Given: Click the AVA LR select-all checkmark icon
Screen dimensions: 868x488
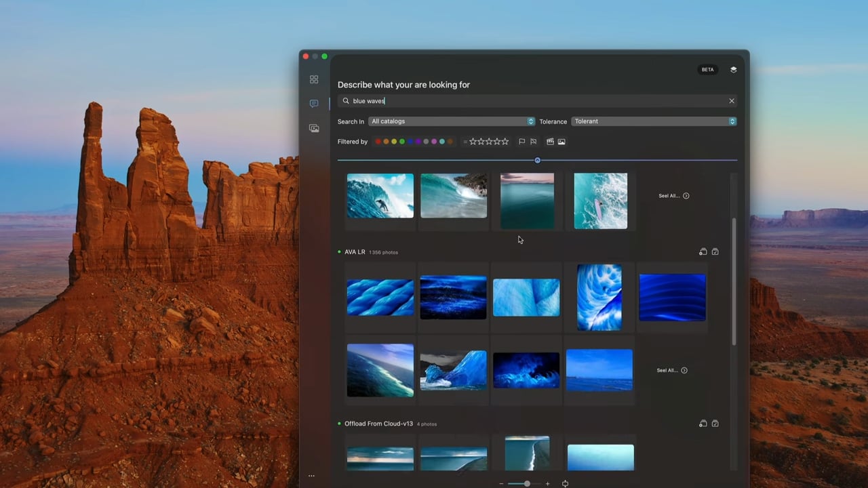Looking at the screenshot, I should coord(715,251).
